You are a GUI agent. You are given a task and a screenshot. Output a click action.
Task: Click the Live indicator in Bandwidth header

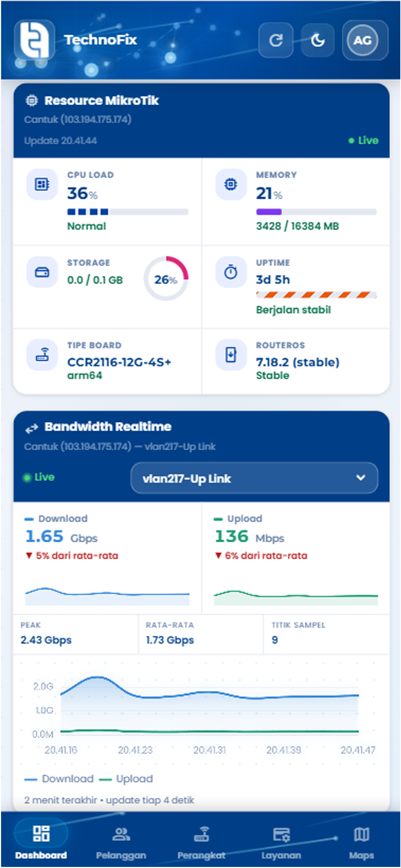(x=39, y=477)
